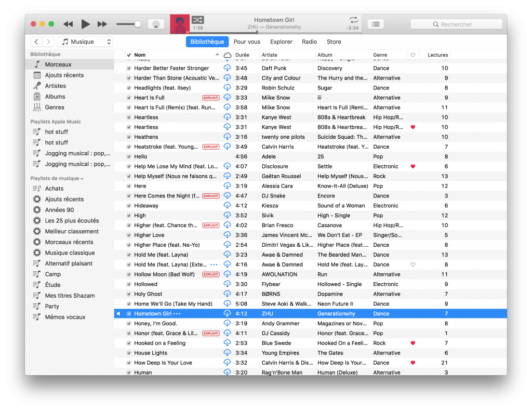Open the Années 90 smart playlist
532x411 pixels.
click(70, 210)
